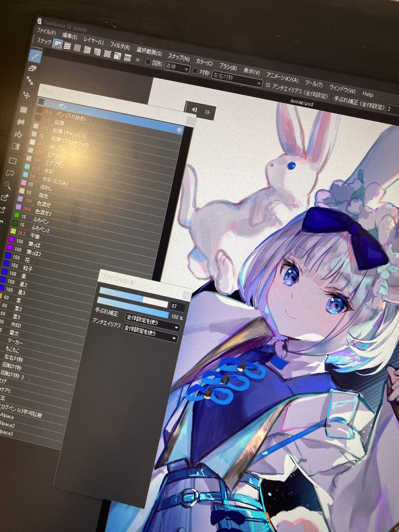Enable parallel lines snap icon

pos(67,45)
